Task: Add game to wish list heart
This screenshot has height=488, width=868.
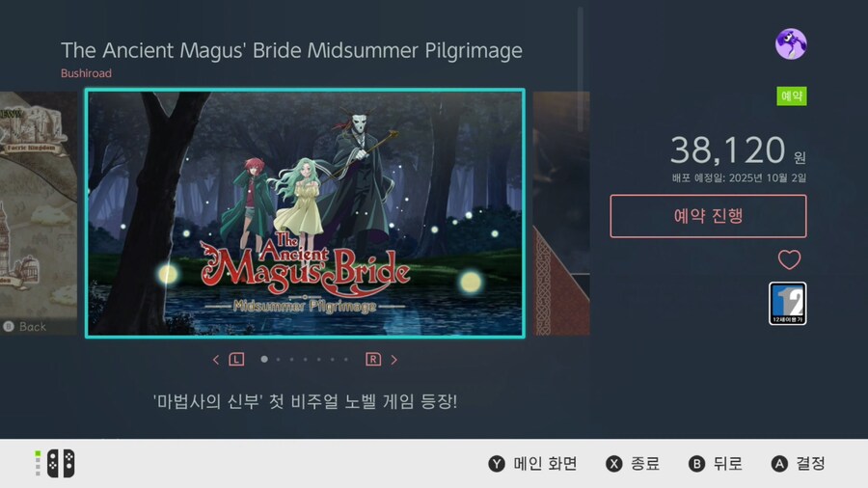Action: [789, 259]
